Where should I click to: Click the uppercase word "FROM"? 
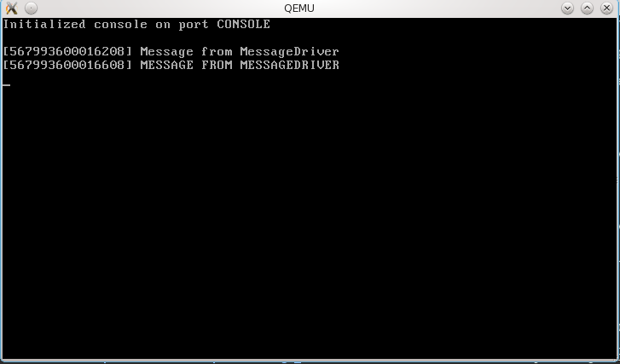click(217, 65)
